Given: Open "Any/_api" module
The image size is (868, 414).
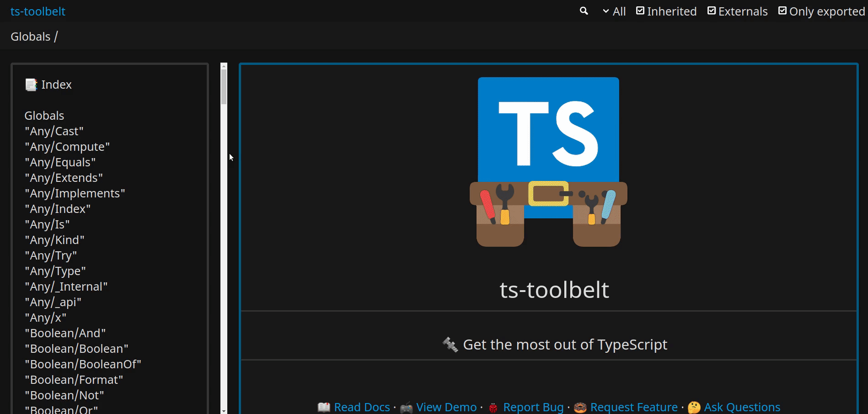Looking at the screenshot, I should pos(53,302).
